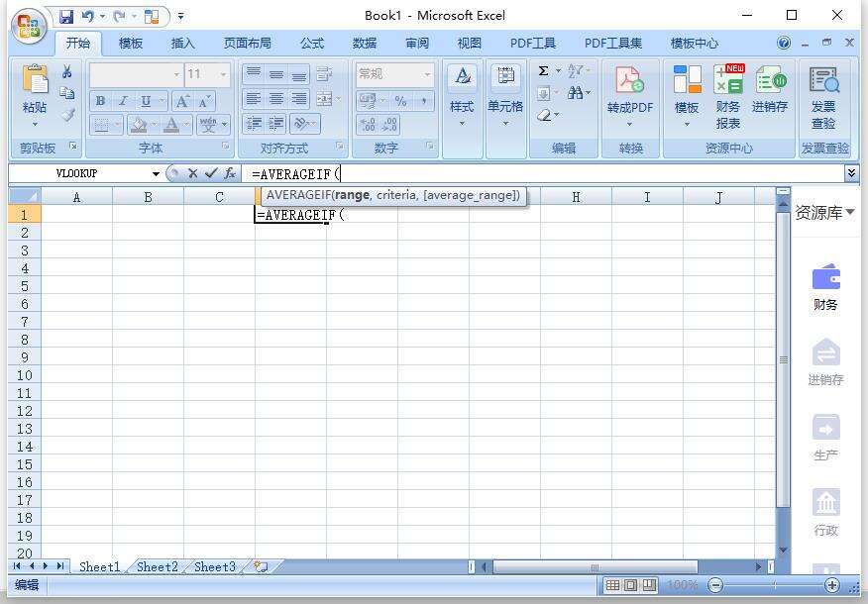Screen dimensions: 868x604
Task: Switch to the 插入 tab
Action: [182, 44]
